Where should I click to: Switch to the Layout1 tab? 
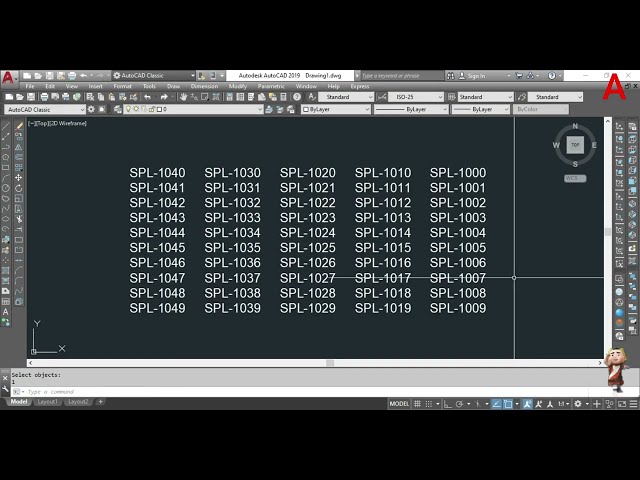[x=48, y=402]
